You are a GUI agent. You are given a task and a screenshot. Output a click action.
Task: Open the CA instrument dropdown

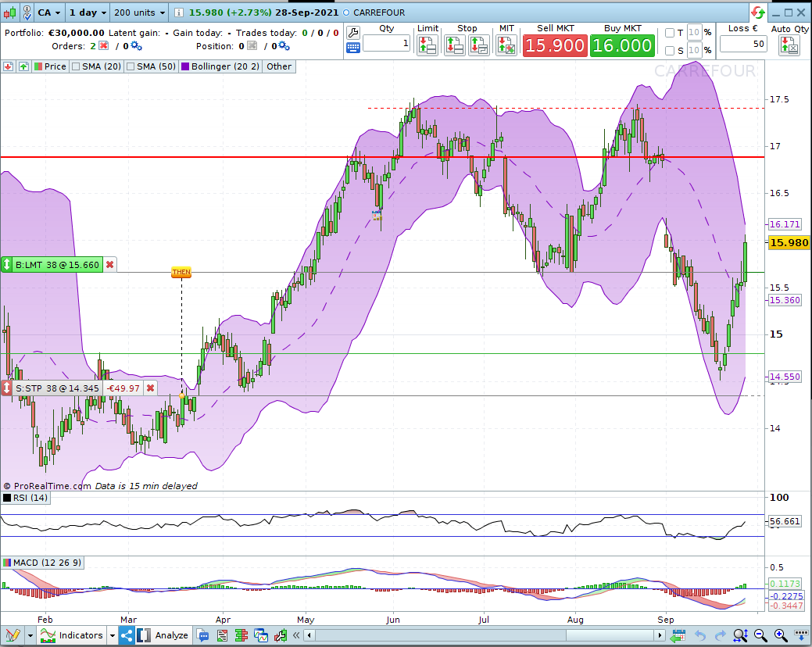(49, 13)
